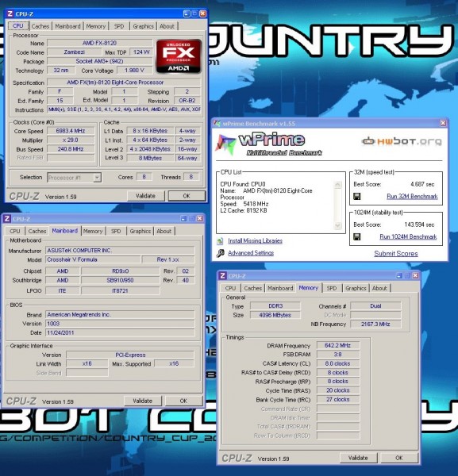Click the Run 1024M Benchmark link
Viewport: 458px width, 476px height.
tap(408, 236)
